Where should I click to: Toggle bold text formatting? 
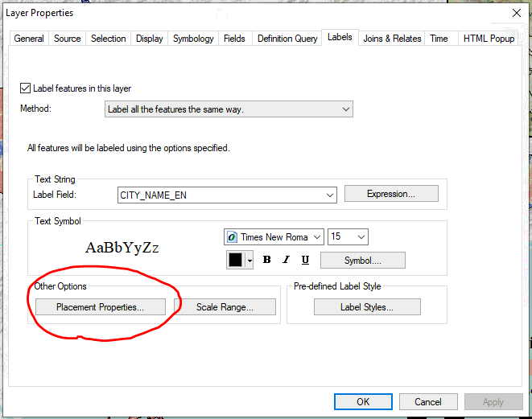click(267, 260)
